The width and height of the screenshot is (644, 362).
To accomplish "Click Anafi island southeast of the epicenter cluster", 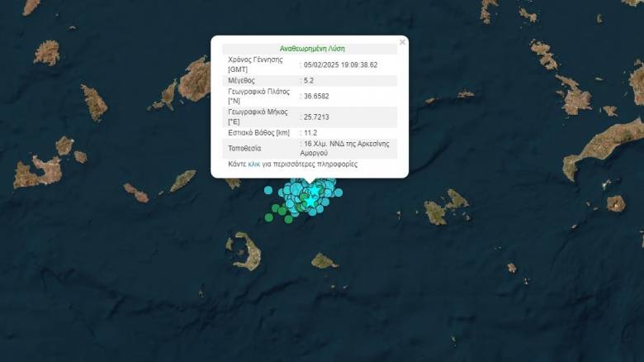I will point(324,261).
